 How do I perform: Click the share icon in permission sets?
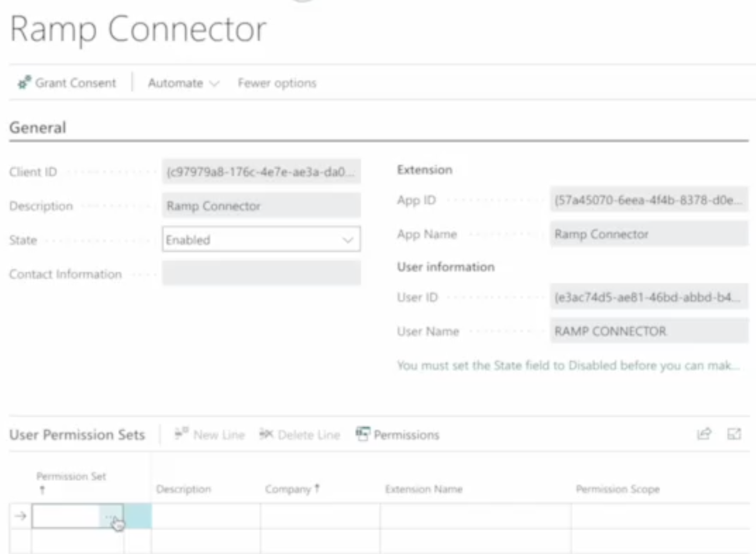point(704,434)
